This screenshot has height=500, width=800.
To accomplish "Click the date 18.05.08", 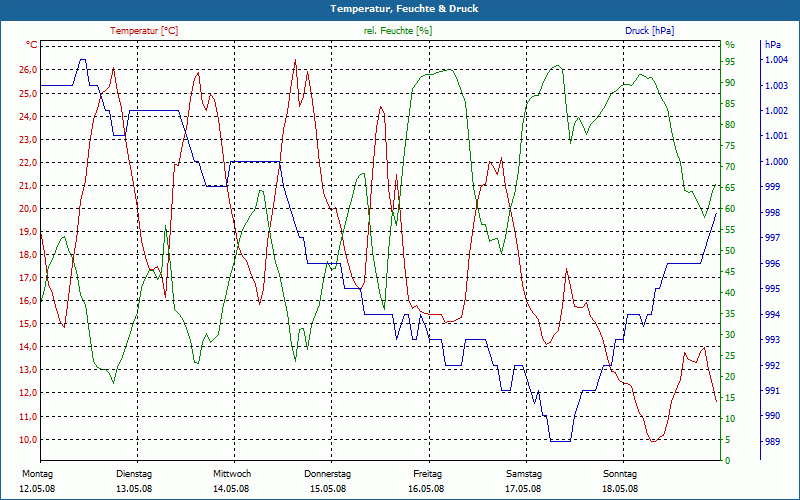I will pyautogui.click(x=620, y=489).
